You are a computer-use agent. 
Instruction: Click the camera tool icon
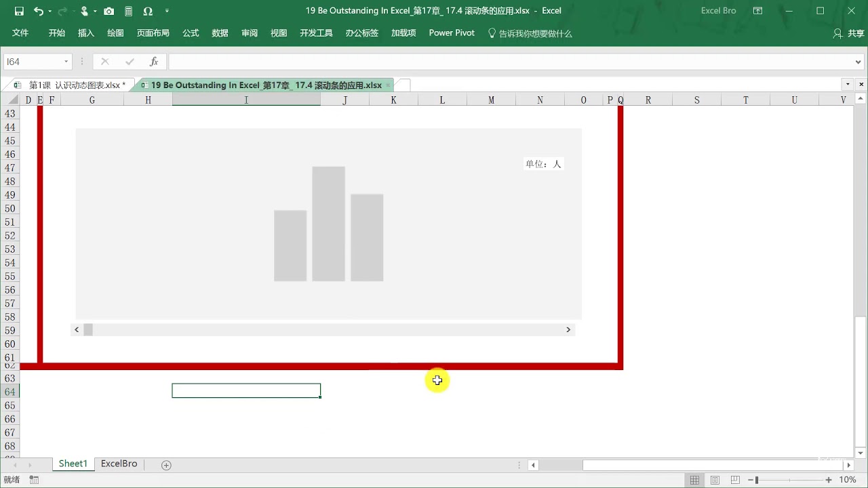tap(108, 11)
